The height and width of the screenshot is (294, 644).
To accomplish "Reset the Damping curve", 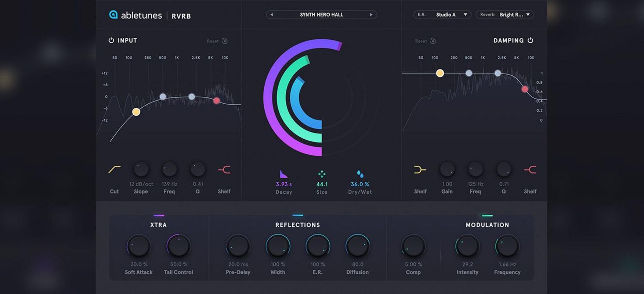I will [x=426, y=41].
